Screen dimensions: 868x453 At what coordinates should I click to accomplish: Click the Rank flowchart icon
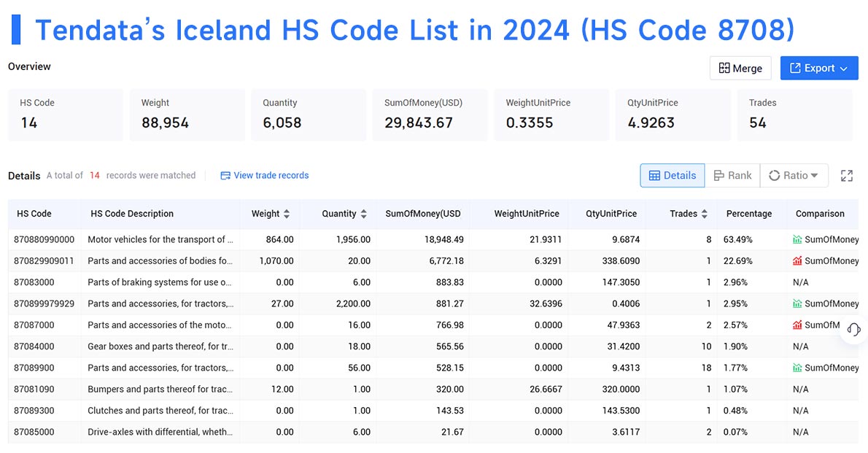720,175
